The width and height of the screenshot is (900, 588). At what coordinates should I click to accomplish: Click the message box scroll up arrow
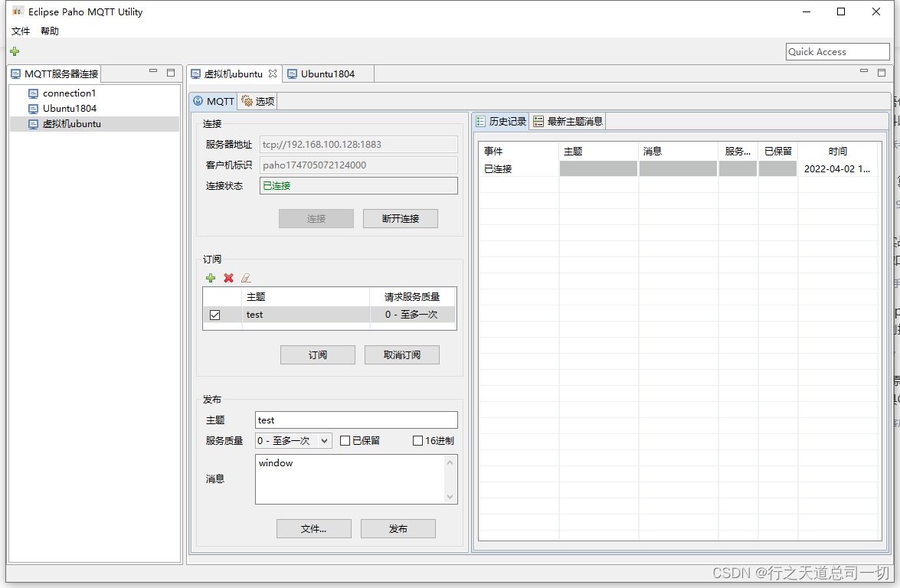click(450, 462)
